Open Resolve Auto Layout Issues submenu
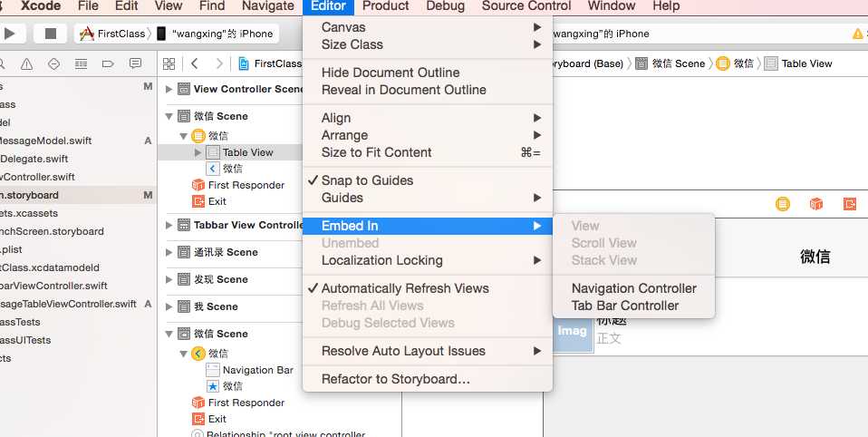Image resolution: width=868 pixels, height=437 pixels. [428, 351]
